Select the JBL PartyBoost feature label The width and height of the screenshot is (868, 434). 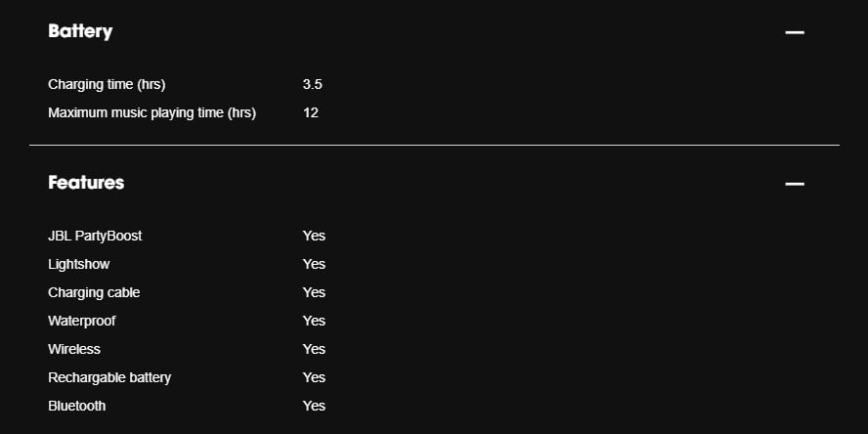pyautogui.click(x=95, y=236)
